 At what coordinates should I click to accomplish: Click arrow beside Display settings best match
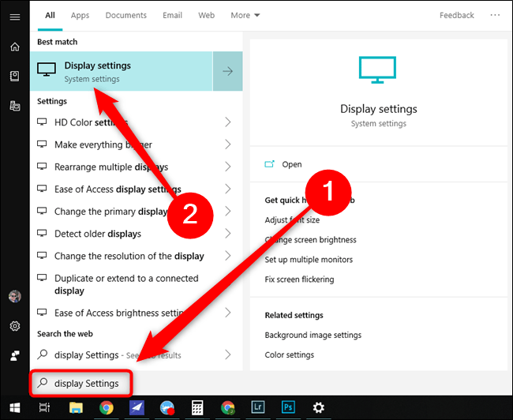tap(227, 71)
